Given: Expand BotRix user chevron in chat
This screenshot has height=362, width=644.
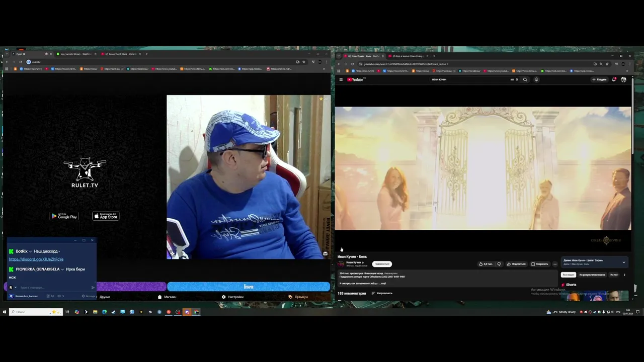Looking at the screenshot, I should tap(30, 251).
